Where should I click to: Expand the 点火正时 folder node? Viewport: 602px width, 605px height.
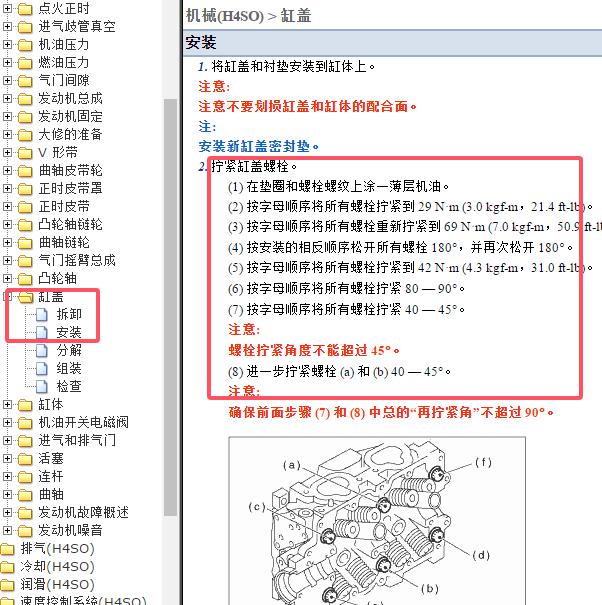click(7, 8)
